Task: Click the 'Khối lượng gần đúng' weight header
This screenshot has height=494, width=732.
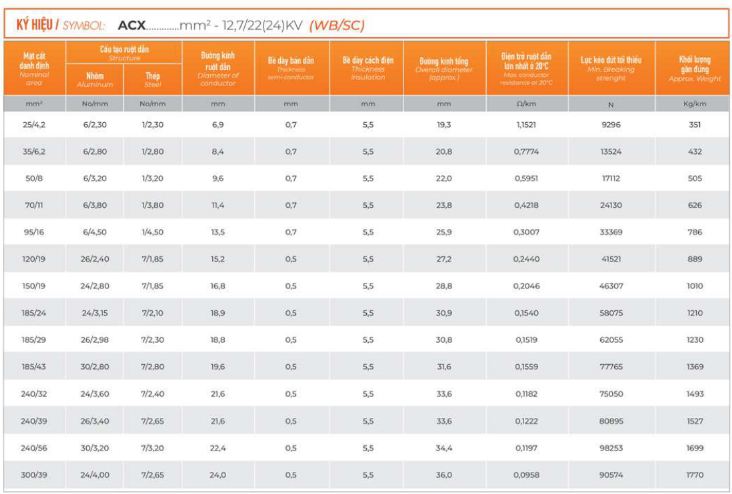Action: click(694, 66)
